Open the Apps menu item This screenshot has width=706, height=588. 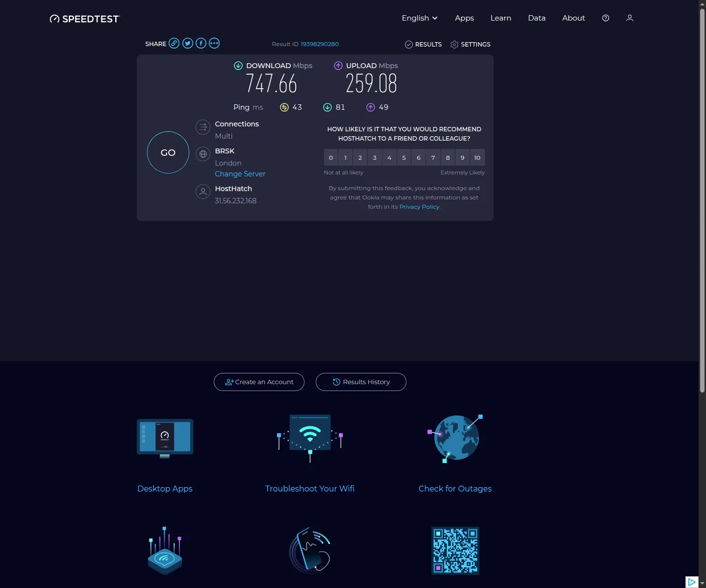[x=464, y=18]
